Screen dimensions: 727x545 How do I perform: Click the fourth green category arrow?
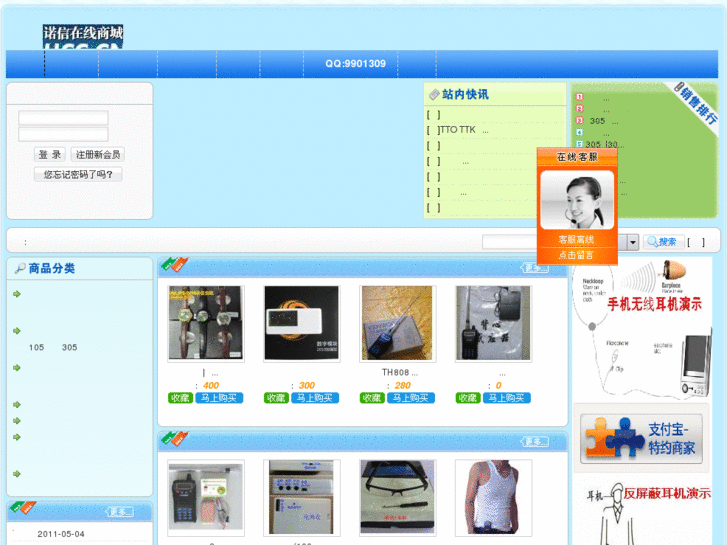click(x=17, y=404)
